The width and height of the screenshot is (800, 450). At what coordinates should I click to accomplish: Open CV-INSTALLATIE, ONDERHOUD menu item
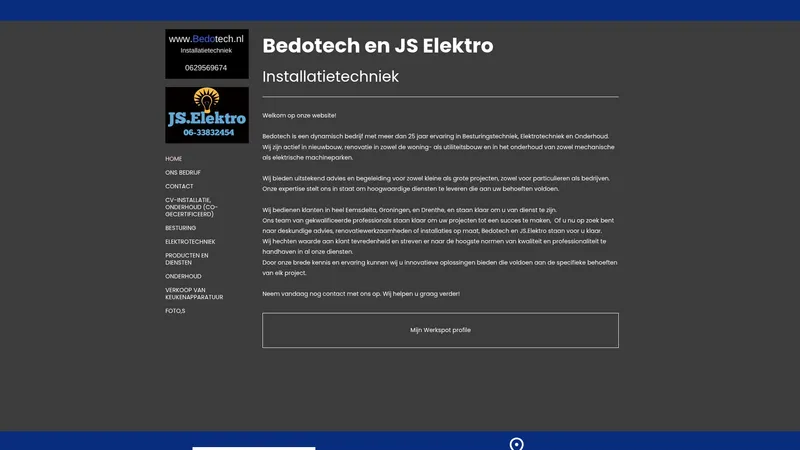point(191,207)
